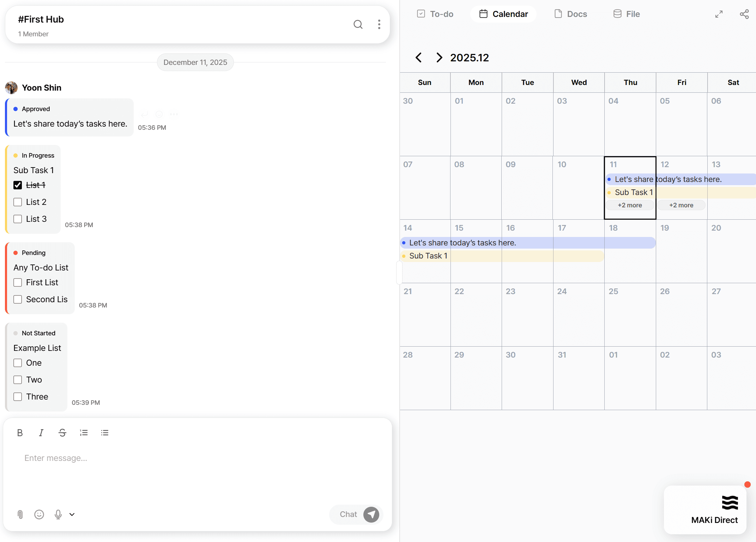Insert a numbered list in editor
Viewport: 756px width, 542px height.
tap(84, 433)
